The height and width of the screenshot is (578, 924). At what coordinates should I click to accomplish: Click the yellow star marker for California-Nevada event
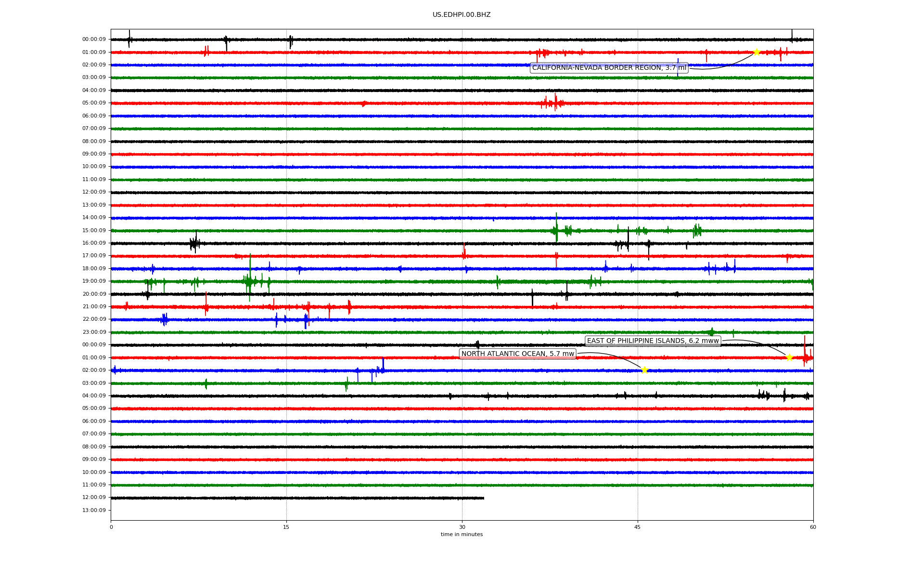point(756,52)
